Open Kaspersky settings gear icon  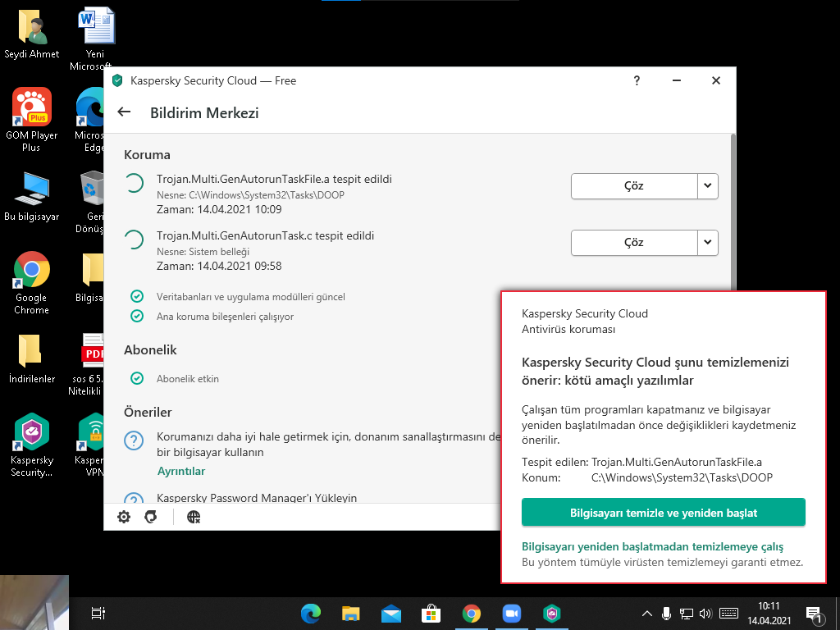(x=124, y=517)
